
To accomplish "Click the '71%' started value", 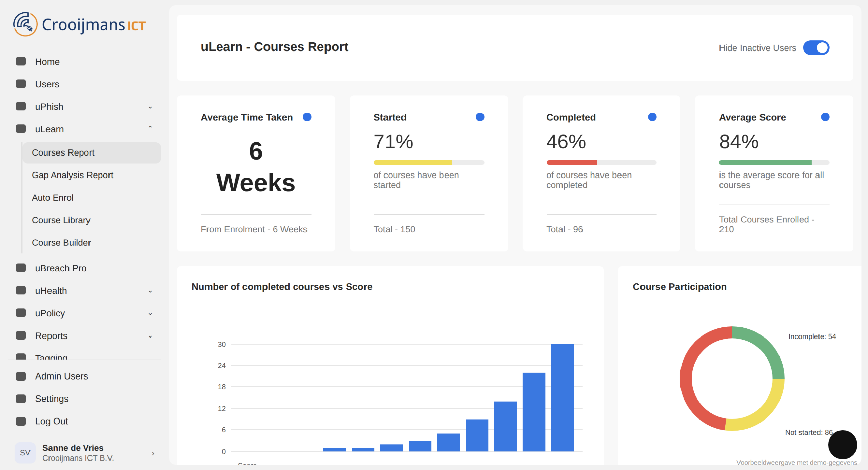I will (x=393, y=142).
